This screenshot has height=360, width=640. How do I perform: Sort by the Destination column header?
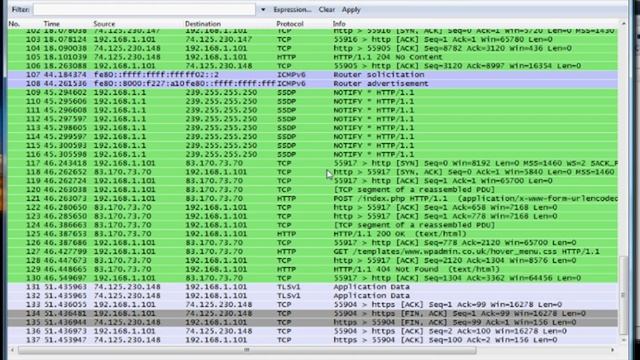(203, 24)
